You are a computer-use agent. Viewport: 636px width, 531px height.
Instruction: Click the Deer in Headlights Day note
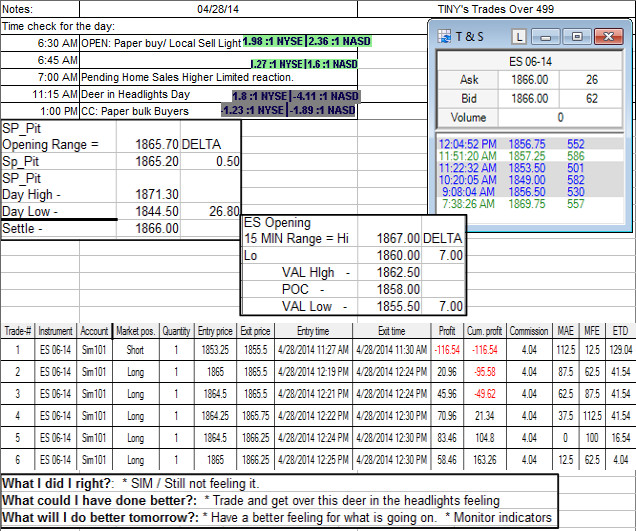[135, 94]
